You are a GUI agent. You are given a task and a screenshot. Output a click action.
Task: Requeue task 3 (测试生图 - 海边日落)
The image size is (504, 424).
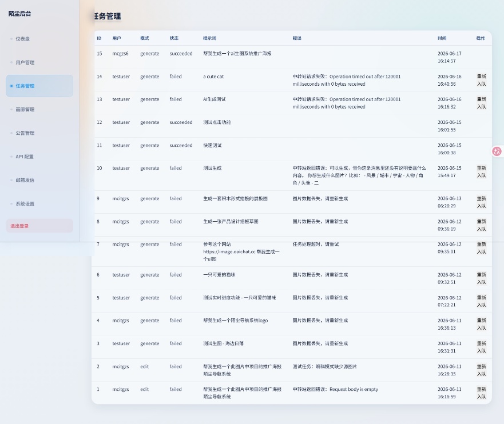481,347
